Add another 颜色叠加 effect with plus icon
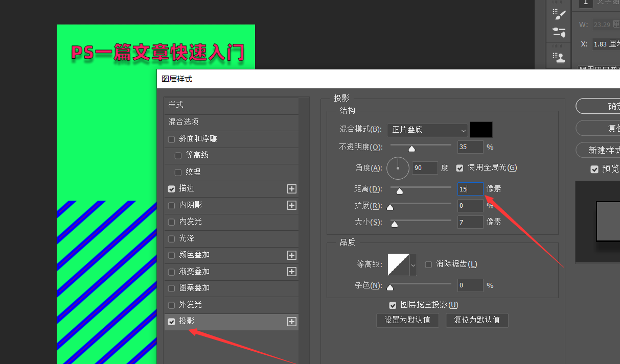This screenshot has width=620, height=364. [x=292, y=255]
